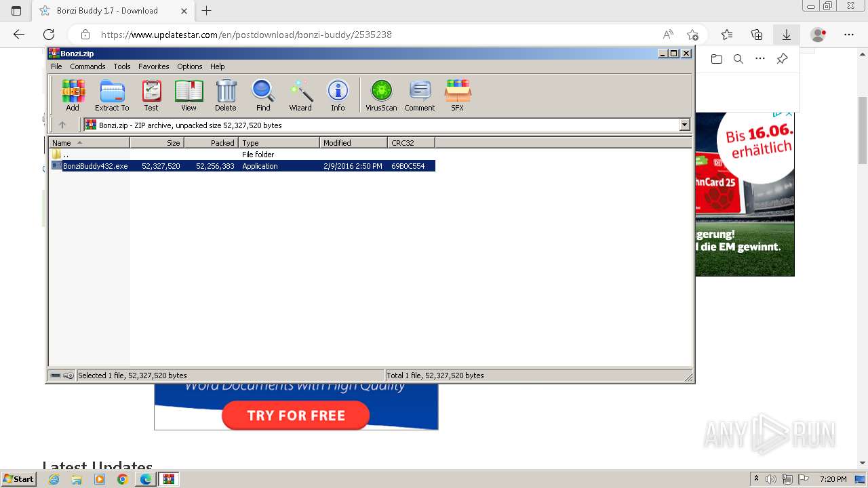868x488 pixels.
Task: Open the Tools menu
Action: 122,66
